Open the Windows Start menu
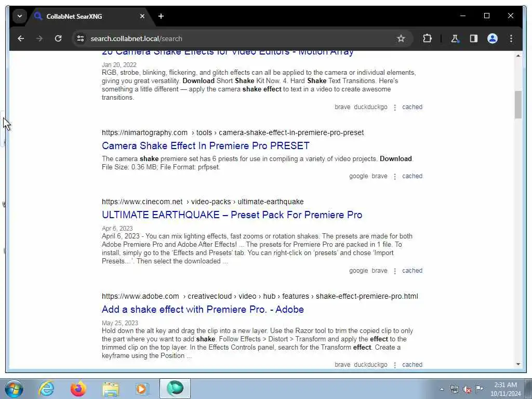 point(14,389)
